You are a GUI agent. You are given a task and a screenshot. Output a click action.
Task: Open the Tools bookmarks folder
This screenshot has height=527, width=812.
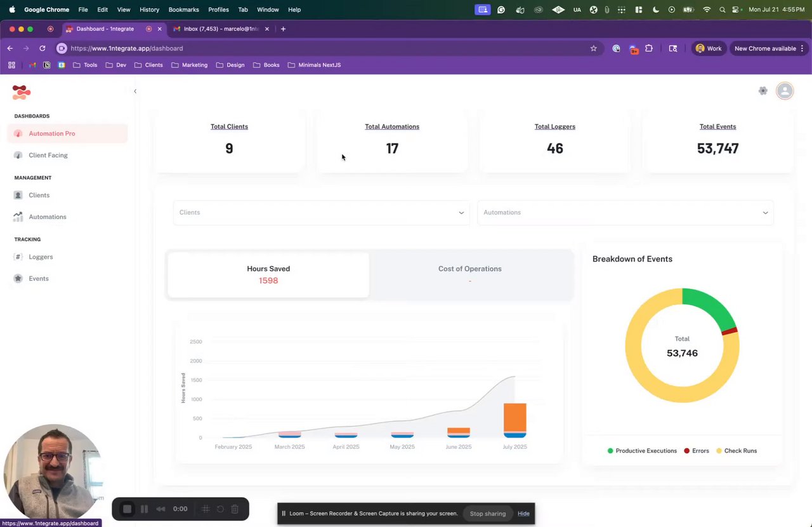(x=85, y=65)
